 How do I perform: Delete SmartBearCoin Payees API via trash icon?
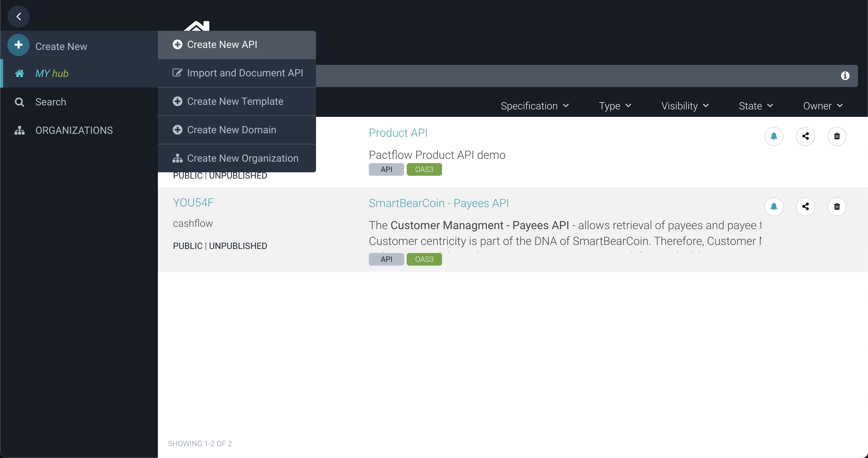[837, 206]
